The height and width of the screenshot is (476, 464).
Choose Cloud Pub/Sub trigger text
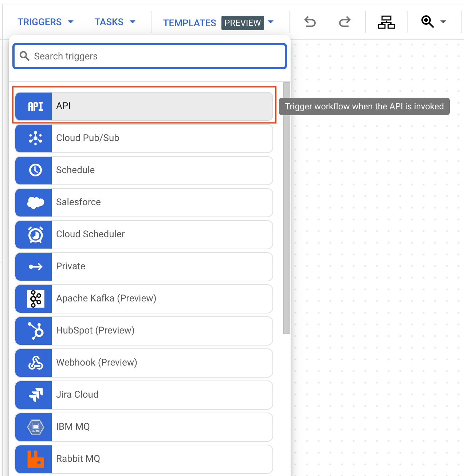pyautogui.click(x=88, y=138)
